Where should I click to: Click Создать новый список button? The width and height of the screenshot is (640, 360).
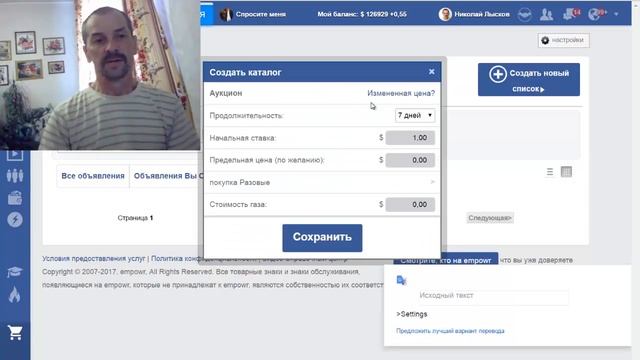point(529,80)
